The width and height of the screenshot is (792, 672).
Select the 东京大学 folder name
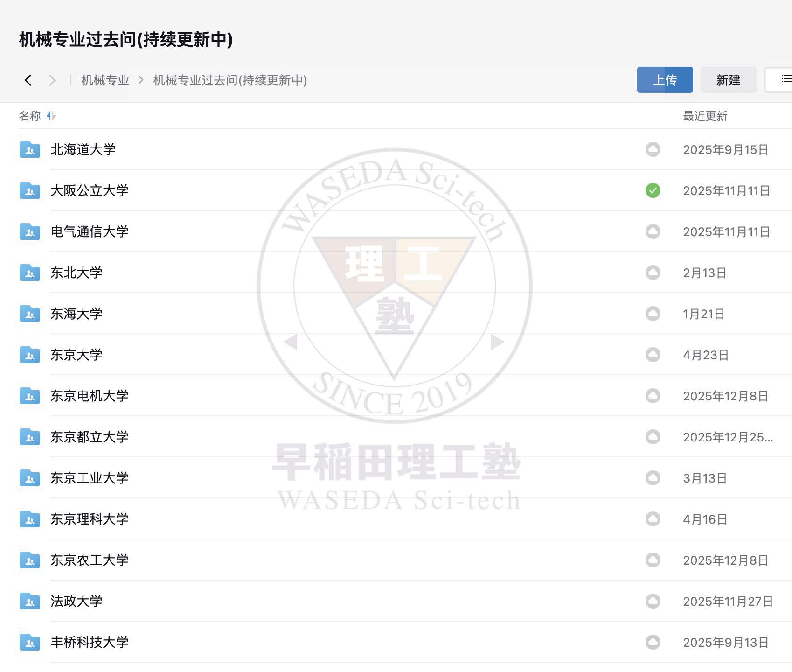click(76, 355)
